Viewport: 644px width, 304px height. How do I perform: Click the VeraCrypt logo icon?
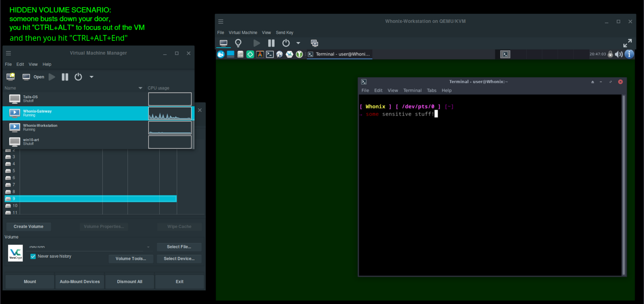coord(15,253)
